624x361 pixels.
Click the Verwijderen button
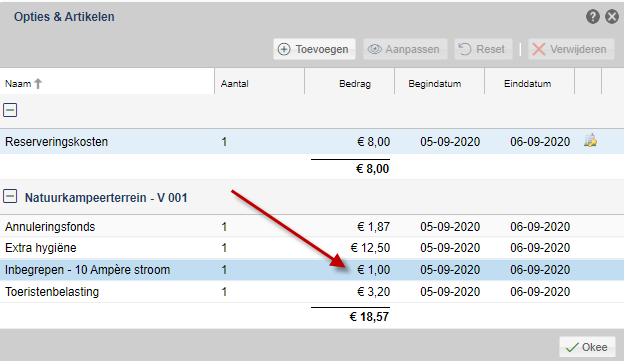[x=571, y=49]
